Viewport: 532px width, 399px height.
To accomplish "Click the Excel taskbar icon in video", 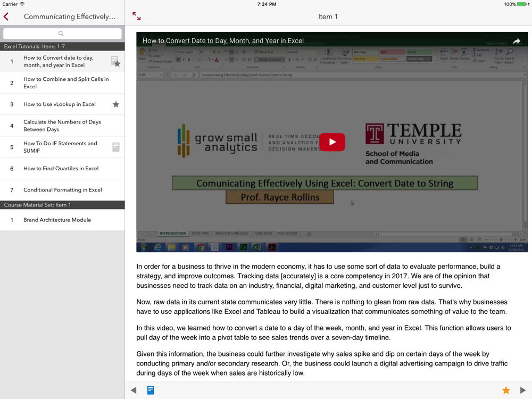I will point(257,247).
